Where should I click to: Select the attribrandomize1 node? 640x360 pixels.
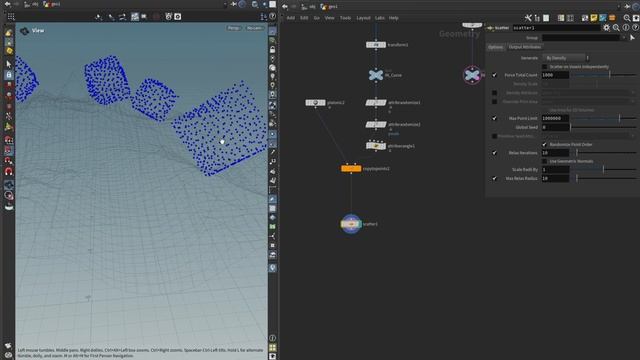click(376, 102)
